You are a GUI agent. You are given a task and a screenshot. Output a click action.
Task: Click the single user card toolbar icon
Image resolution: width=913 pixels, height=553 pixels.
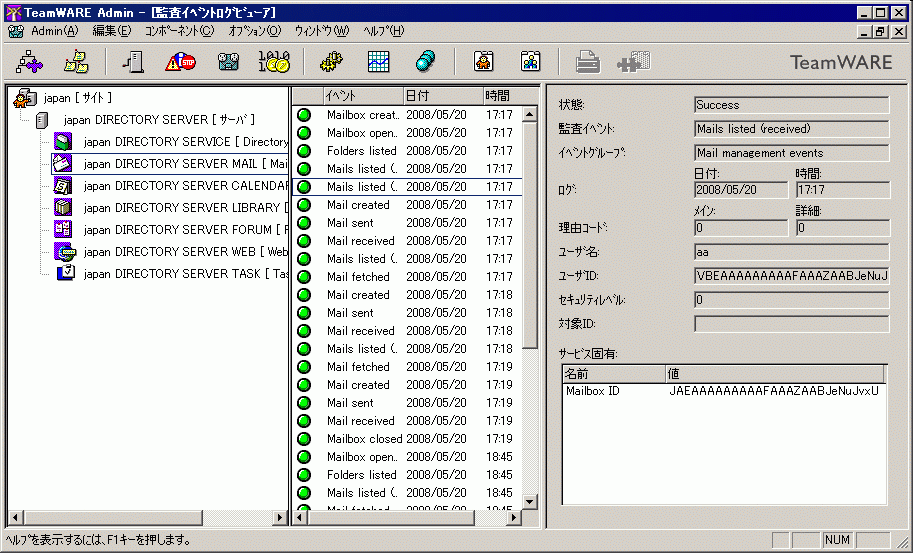tap(483, 62)
